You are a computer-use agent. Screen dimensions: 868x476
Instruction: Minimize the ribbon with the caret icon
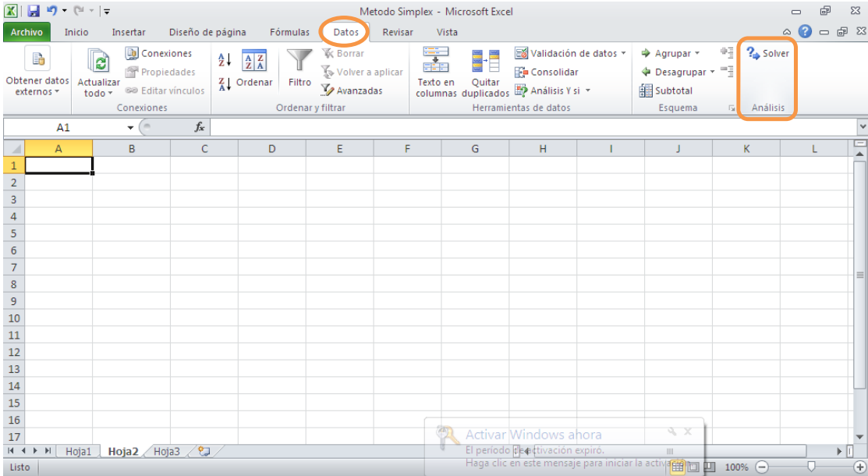tap(787, 32)
